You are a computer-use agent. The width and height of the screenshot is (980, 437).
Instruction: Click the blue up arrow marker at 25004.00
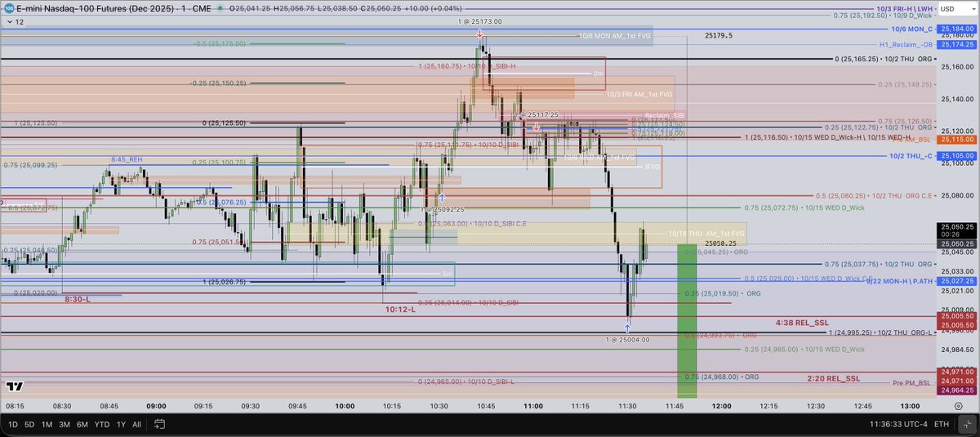pyautogui.click(x=629, y=327)
